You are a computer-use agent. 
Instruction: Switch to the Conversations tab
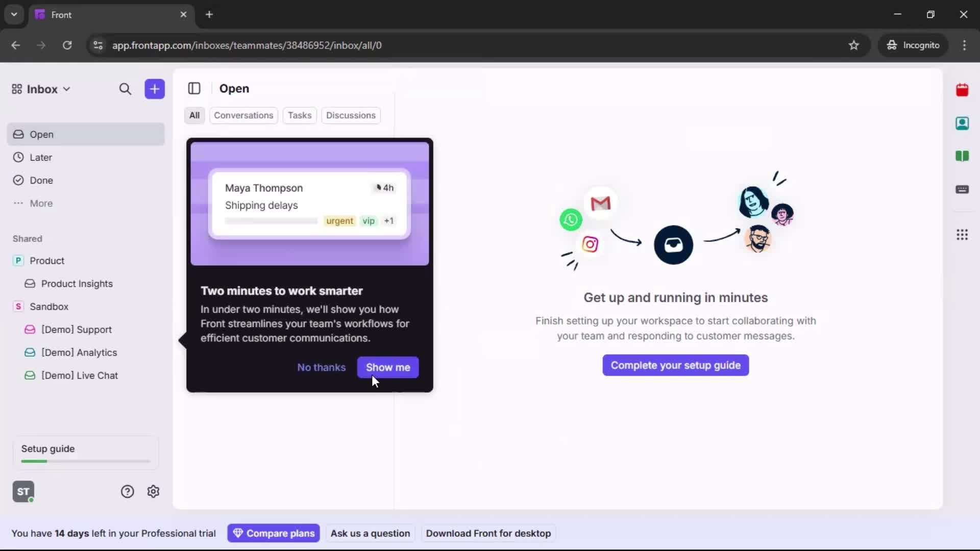243,115
